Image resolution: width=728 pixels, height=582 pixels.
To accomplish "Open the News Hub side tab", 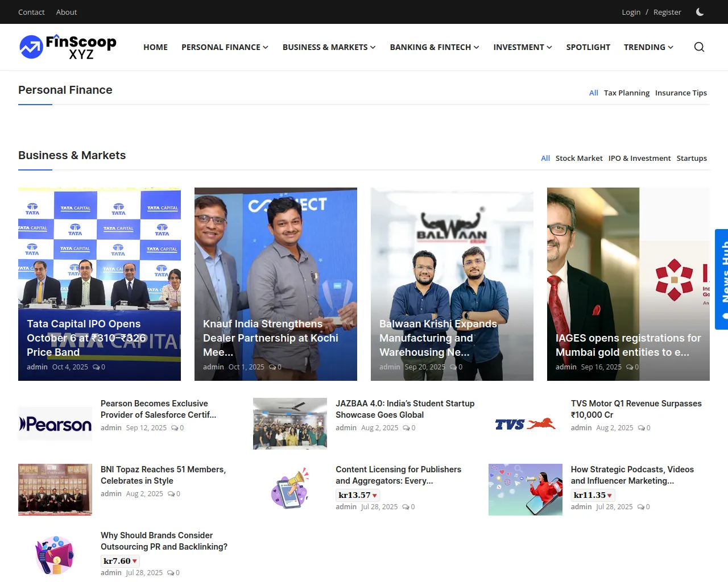I will tap(722, 279).
